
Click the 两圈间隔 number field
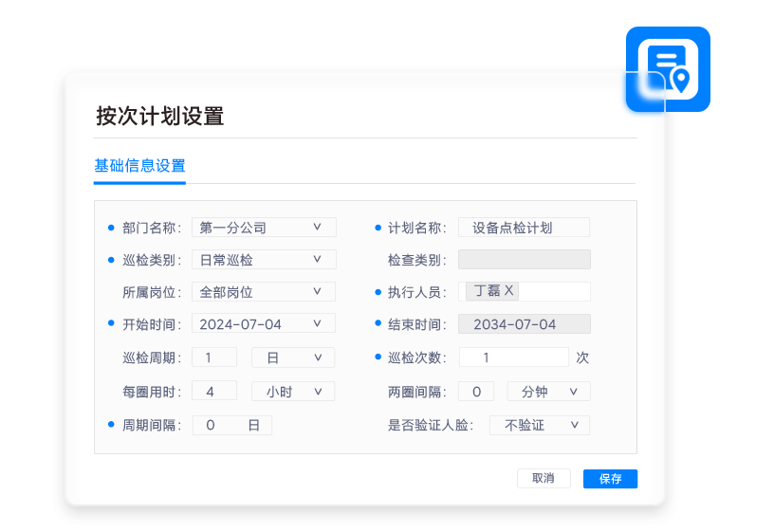pos(476,392)
